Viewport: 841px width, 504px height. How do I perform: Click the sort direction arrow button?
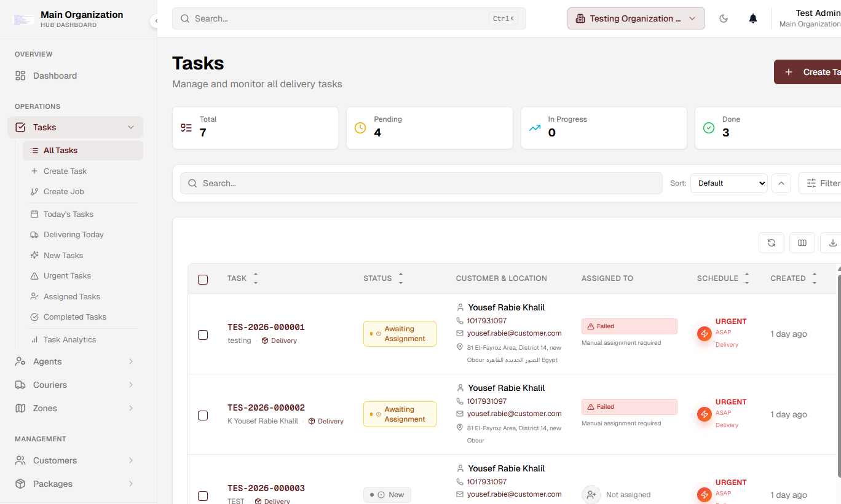click(x=781, y=183)
